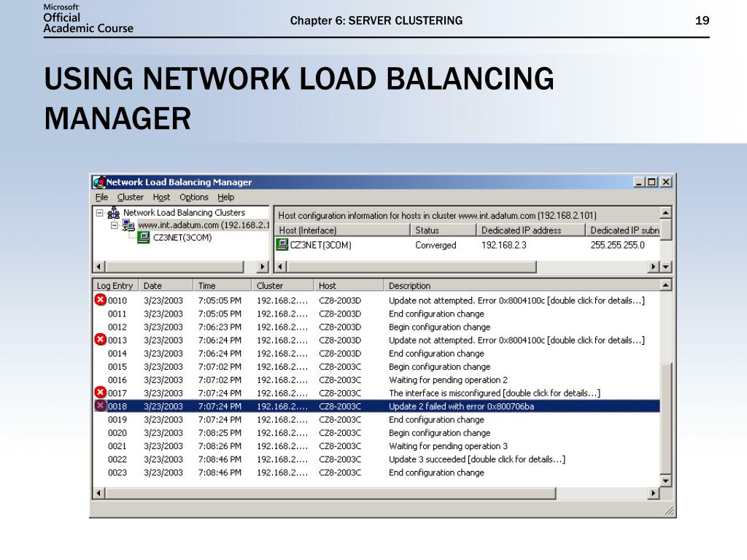Sort log by the Cluster column header
The image size is (747, 560).
[x=282, y=286]
